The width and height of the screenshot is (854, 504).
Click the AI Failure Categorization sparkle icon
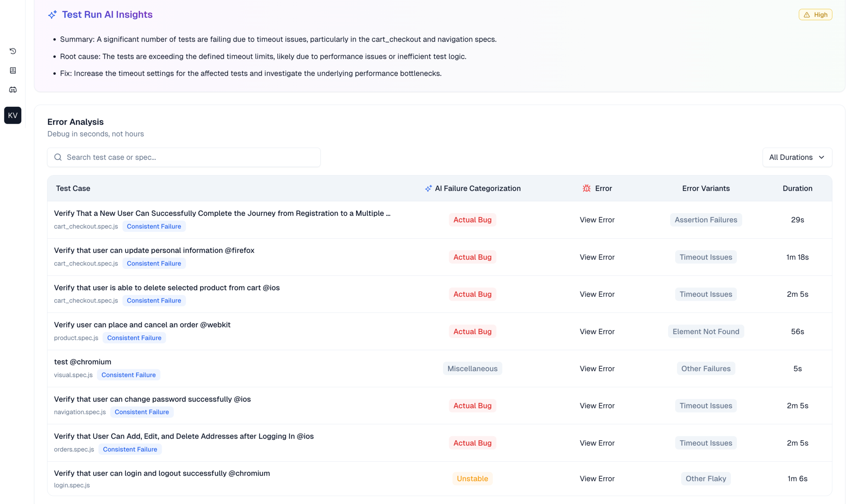pyautogui.click(x=428, y=188)
